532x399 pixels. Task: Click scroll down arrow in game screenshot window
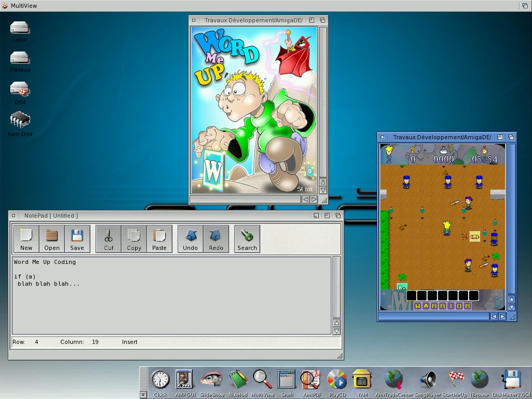coord(512,307)
